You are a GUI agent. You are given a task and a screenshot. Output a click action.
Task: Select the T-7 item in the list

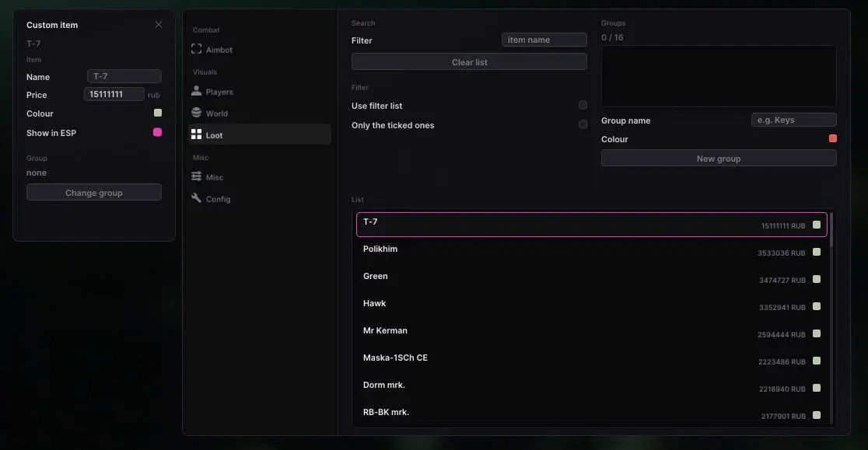592,225
